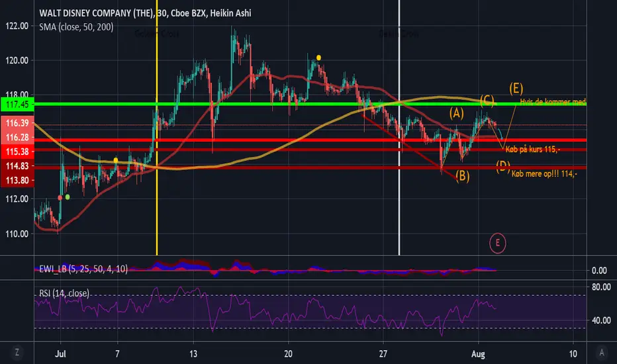The width and height of the screenshot is (617, 364).
Task: Select the WALT DISNEY COMPANY chart title
Action: [145, 13]
